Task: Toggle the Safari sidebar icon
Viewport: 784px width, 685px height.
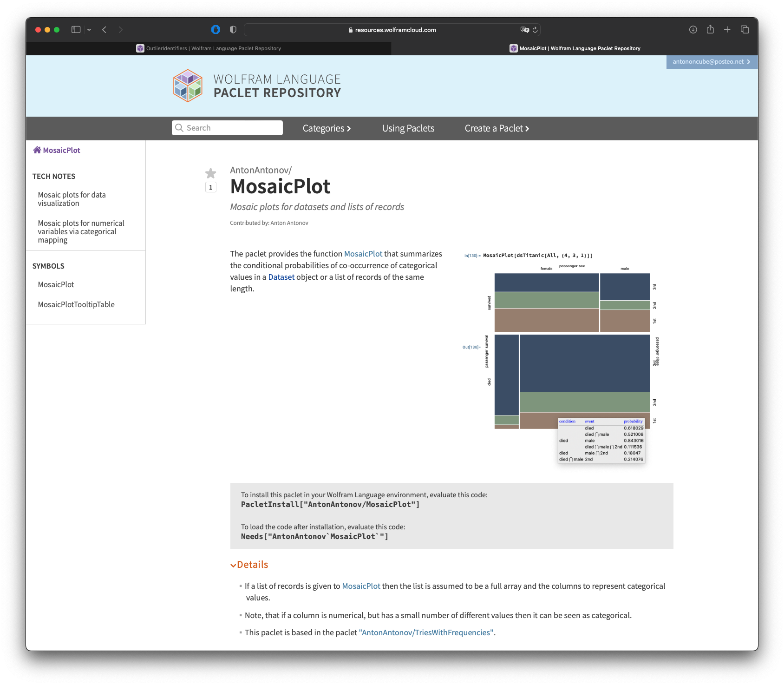Action: [76, 30]
